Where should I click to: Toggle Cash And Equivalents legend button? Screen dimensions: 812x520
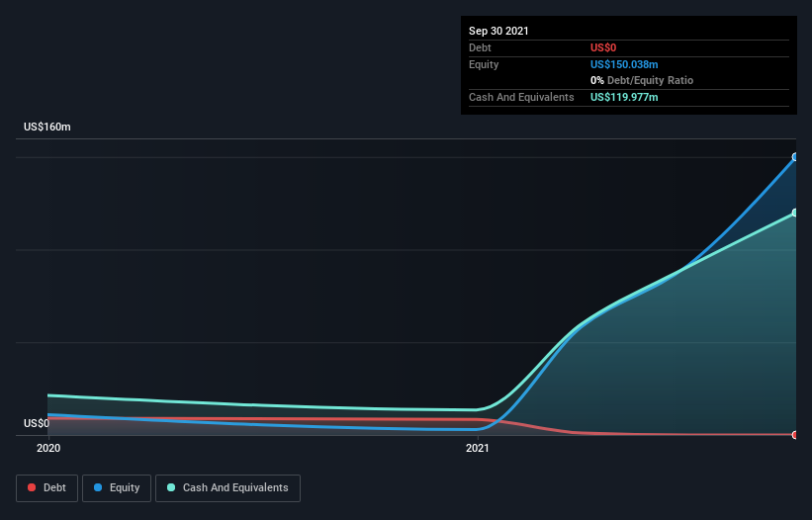(227, 488)
